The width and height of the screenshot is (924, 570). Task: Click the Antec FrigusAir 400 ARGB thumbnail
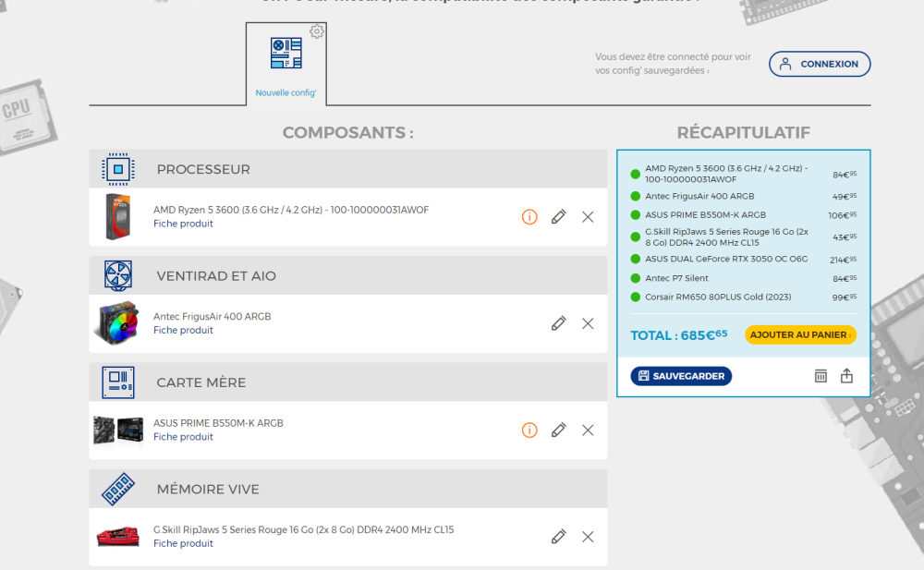[118, 323]
